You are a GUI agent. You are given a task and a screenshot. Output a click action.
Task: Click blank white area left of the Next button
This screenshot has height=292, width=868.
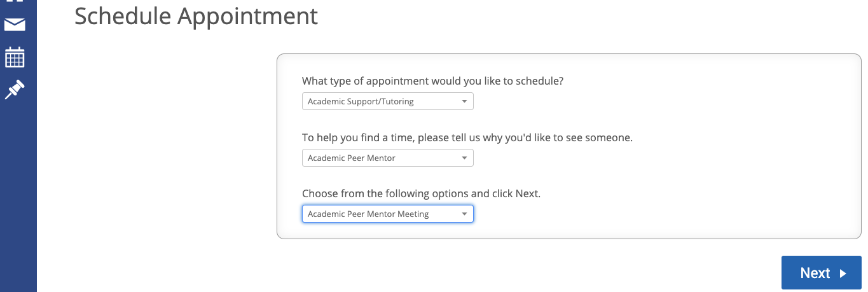point(572,272)
